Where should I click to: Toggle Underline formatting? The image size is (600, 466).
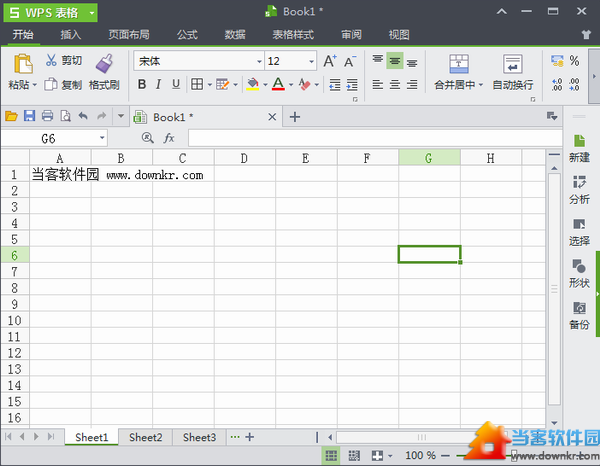click(x=176, y=84)
